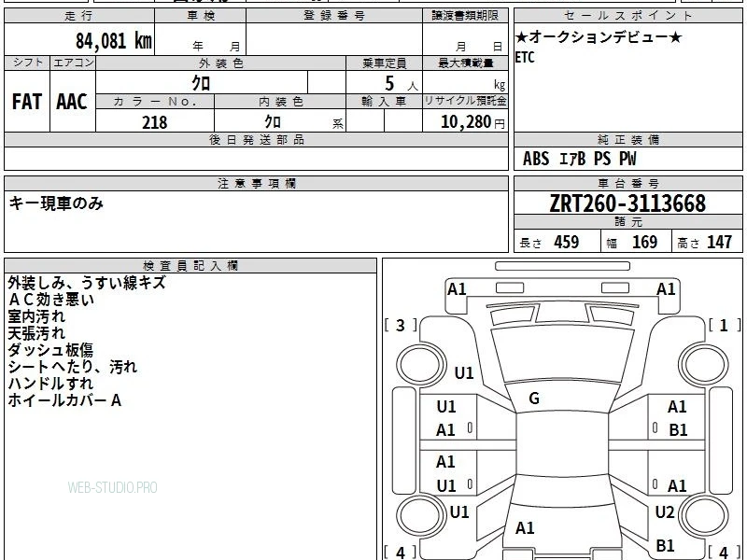747x560 pixels.
Task: Click the 車検 column header
Action: pos(201,16)
